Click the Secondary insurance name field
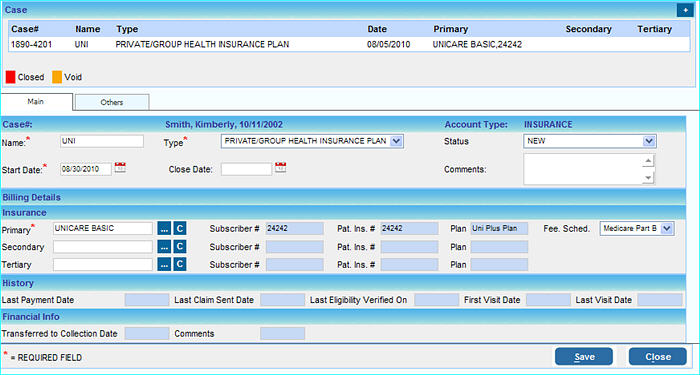This screenshot has width=700, height=375. (x=103, y=246)
